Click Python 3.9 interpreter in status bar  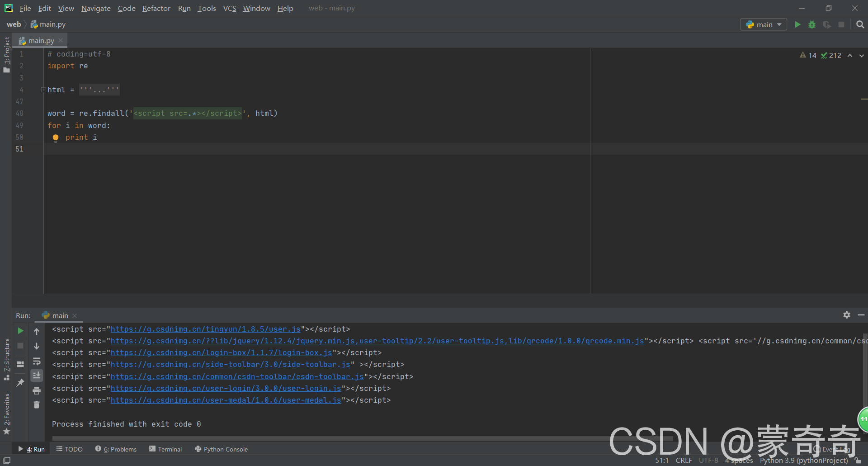(x=804, y=461)
